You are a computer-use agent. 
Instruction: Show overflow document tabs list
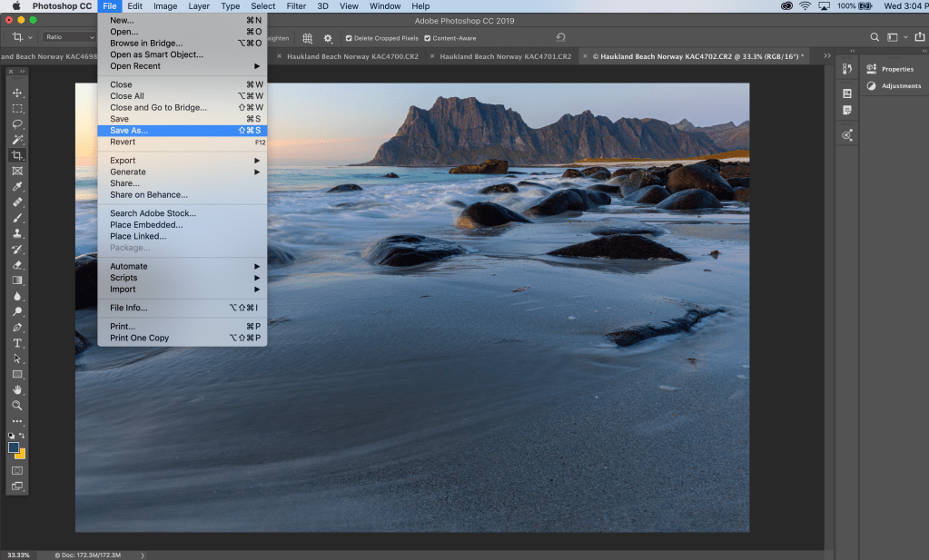pyautogui.click(x=826, y=56)
